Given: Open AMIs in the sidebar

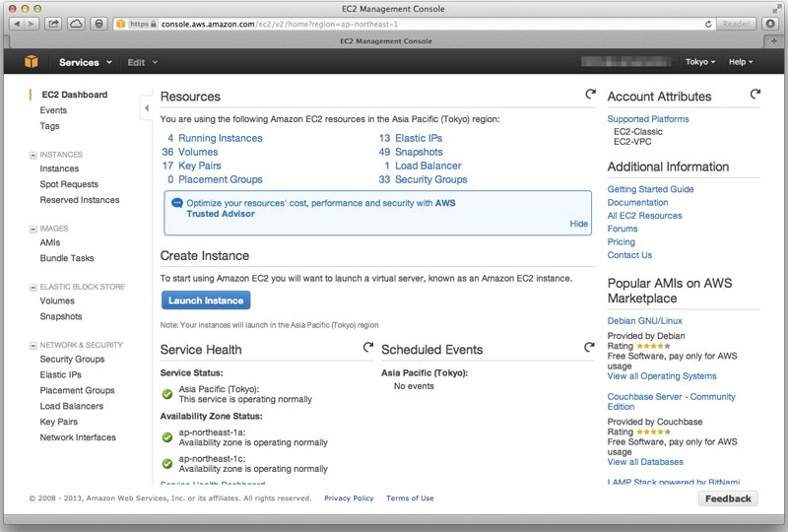Looking at the screenshot, I should 50,242.
